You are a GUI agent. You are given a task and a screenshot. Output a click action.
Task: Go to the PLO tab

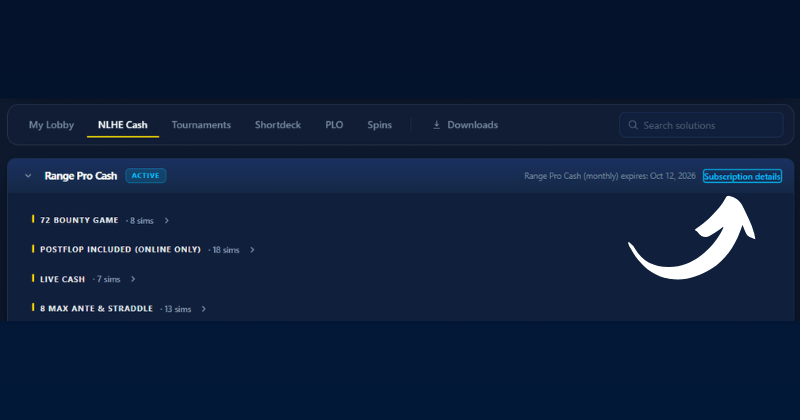[x=334, y=125]
